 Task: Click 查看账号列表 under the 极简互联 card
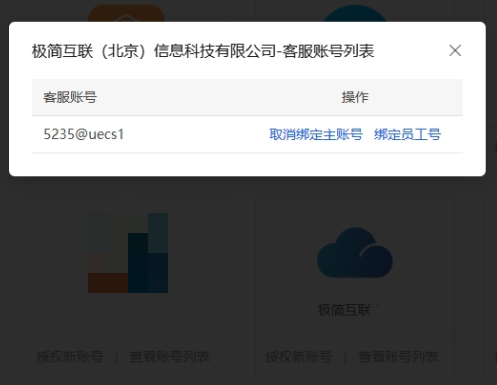point(398,357)
